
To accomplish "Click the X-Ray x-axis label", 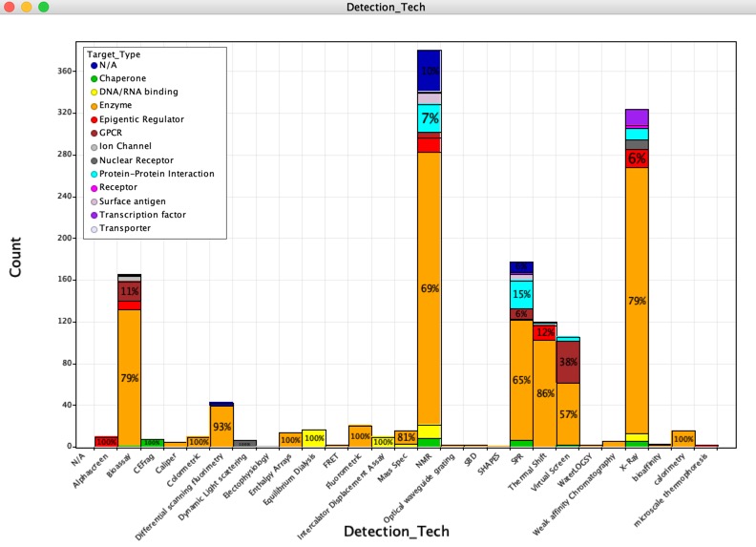I will 629,464.
